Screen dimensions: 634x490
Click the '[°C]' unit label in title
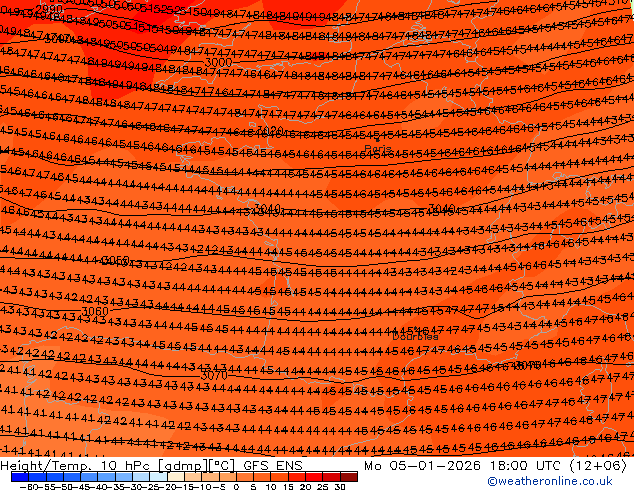pos(222,466)
